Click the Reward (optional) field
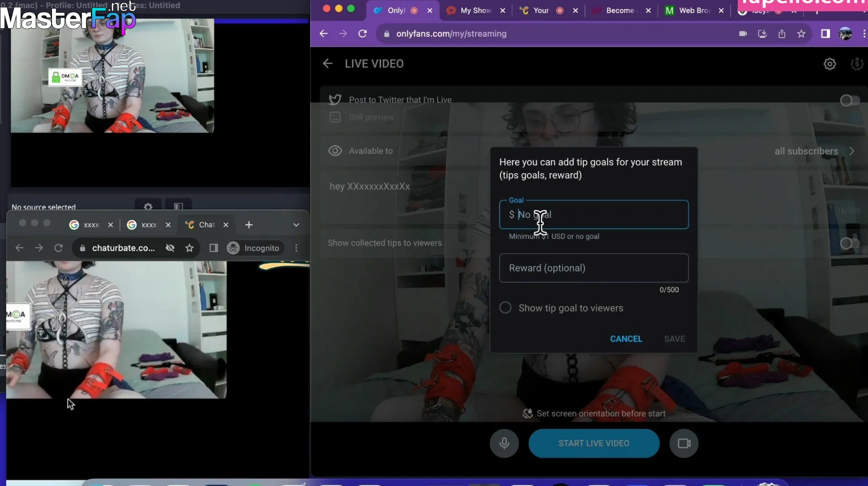 pyautogui.click(x=594, y=268)
